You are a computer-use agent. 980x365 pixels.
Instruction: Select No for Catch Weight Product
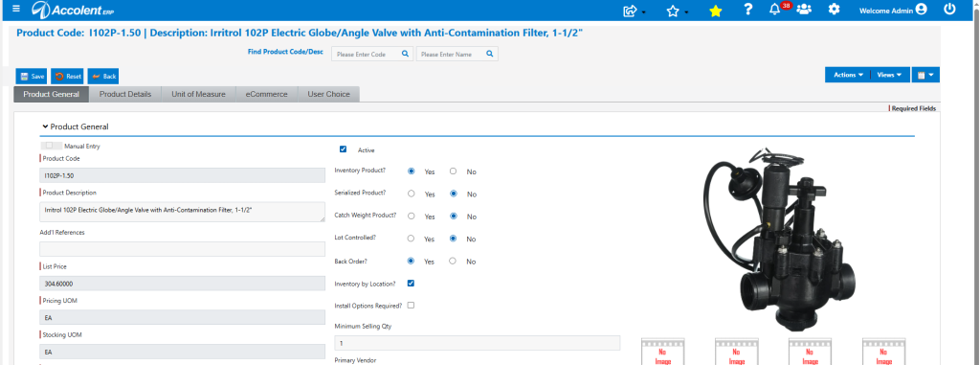click(x=453, y=216)
